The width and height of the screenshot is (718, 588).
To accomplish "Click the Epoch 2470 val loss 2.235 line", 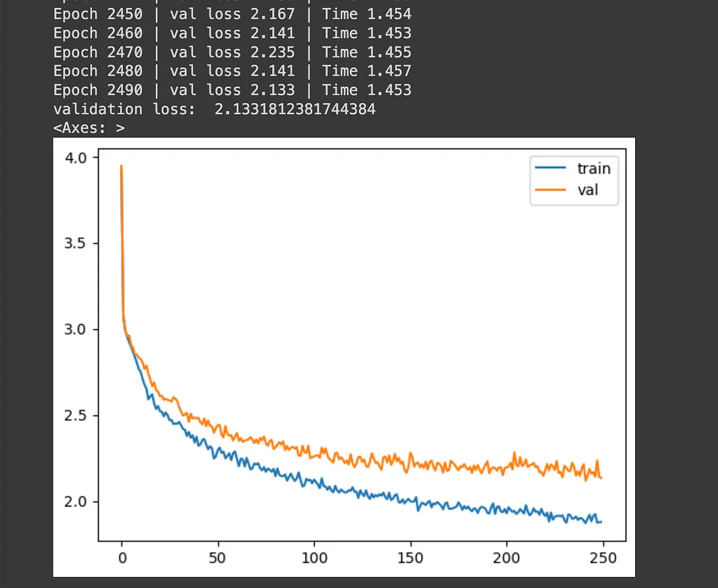I will tap(232, 52).
